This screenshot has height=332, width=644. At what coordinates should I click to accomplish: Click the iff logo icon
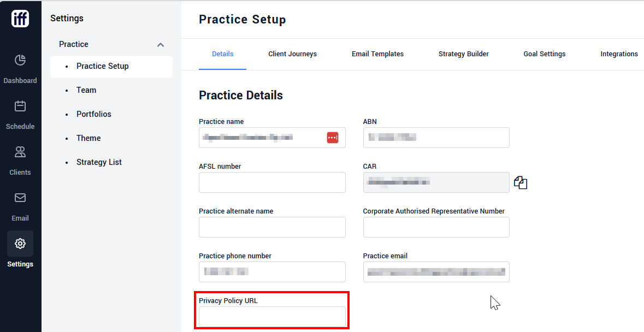(20, 19)
